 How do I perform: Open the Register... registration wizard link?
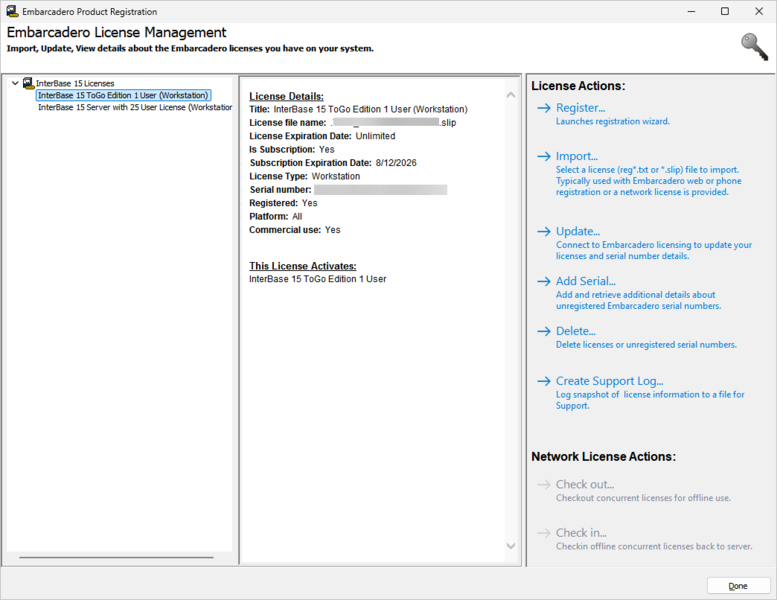point(580,108)
